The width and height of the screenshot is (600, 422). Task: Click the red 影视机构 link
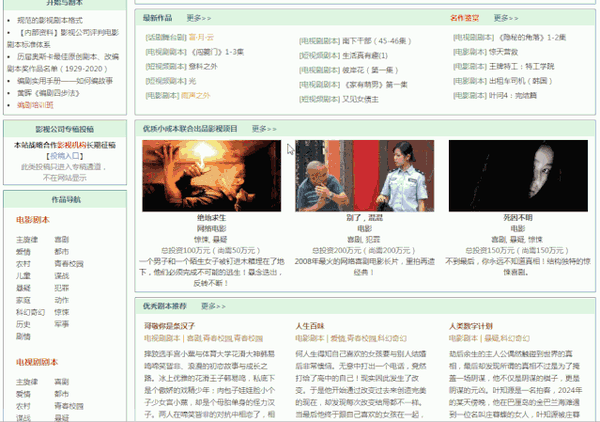[72, 145]
